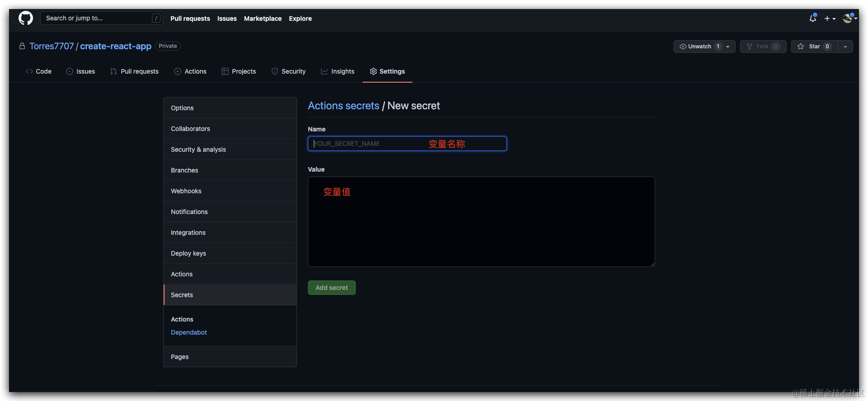Viewport: 868px width, 401px height.
Task: Click the slash shortcut key icon in search
Action: tap(156, 18)
